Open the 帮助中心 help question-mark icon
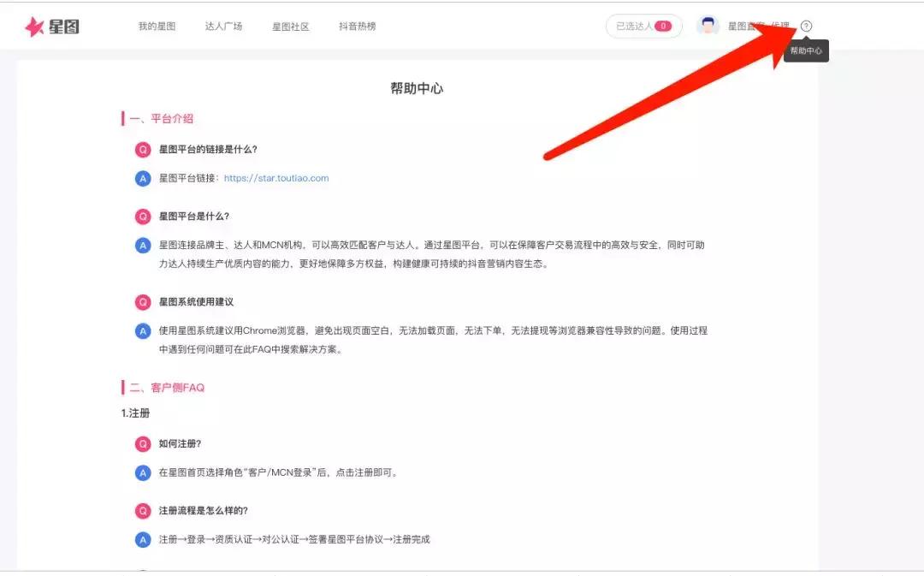924x576 pixels. [x=807, y=26]
